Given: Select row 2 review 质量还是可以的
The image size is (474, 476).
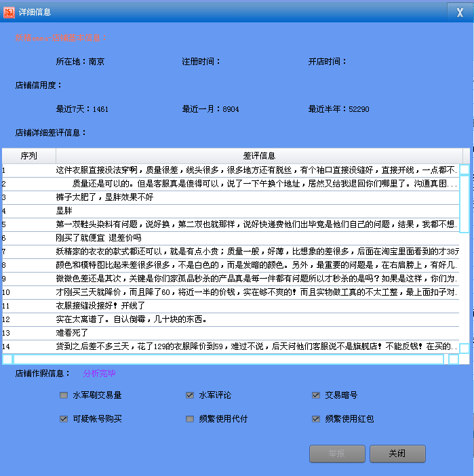Looking at the screenshot, I should pyautogui.click(x=231, y=184).
